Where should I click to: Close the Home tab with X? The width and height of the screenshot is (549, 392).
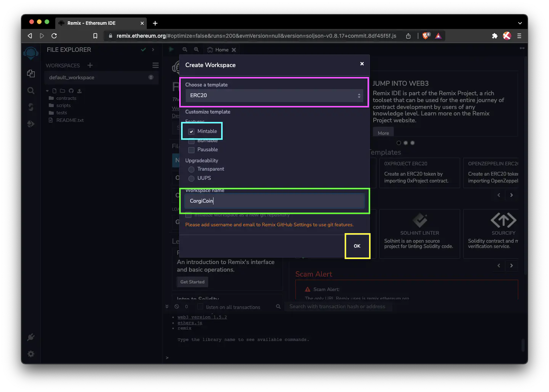[234, 50]
